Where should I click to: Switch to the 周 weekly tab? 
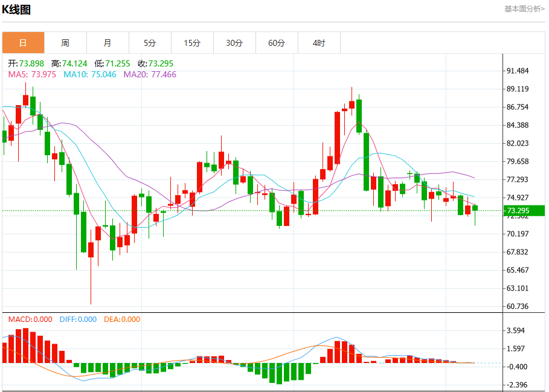[65, 43]
